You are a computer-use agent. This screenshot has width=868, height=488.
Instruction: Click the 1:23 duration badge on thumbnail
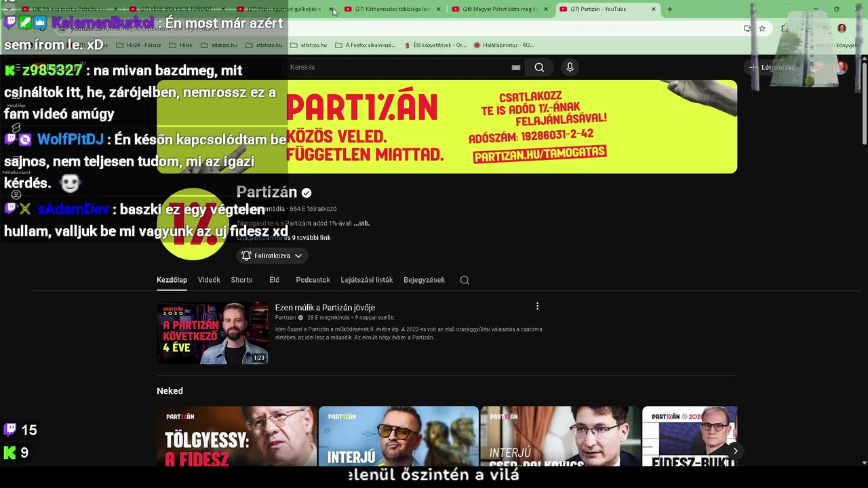(259, 358)
